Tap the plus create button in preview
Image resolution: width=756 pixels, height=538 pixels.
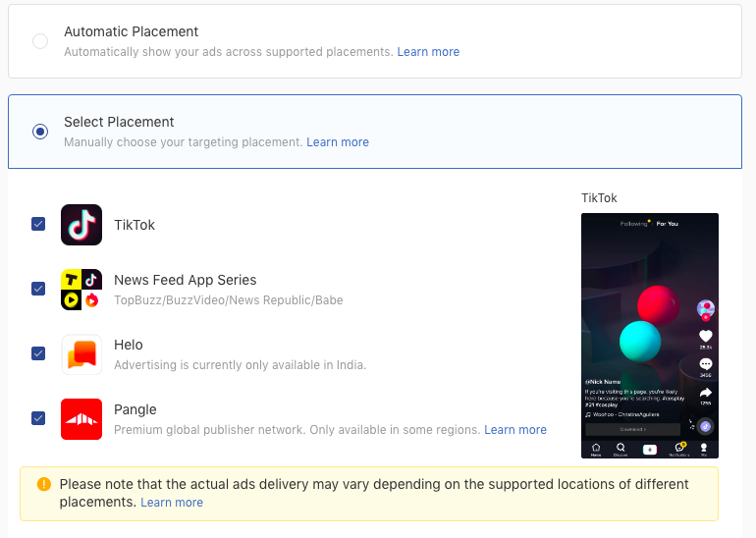click(x=650, y=450)
